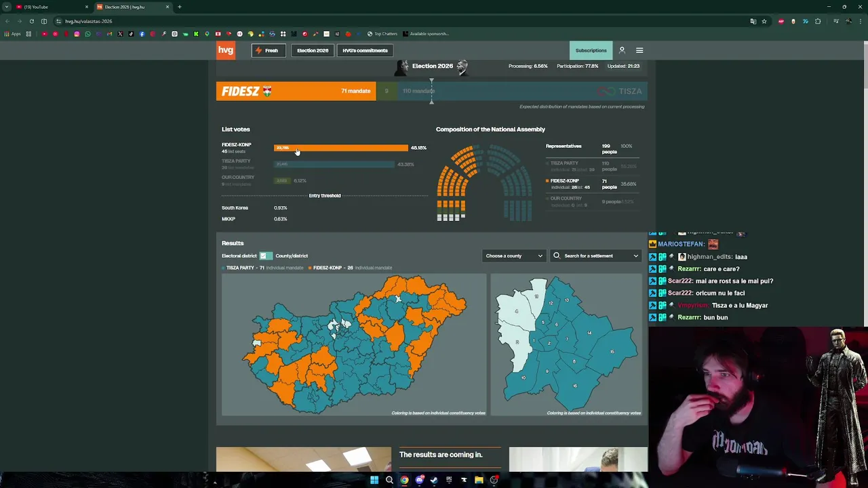The image size is (868, 488).
Task: Open the hvg logo home link
Action: tap(226, 50)
